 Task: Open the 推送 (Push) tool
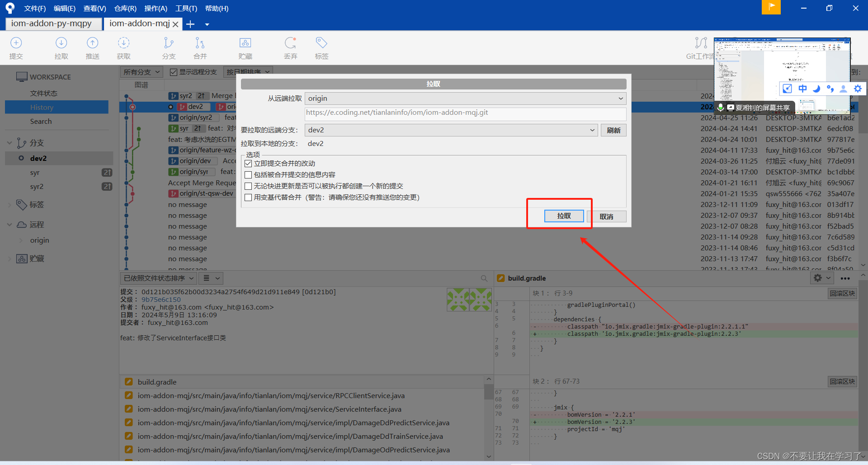pos(92,47)
